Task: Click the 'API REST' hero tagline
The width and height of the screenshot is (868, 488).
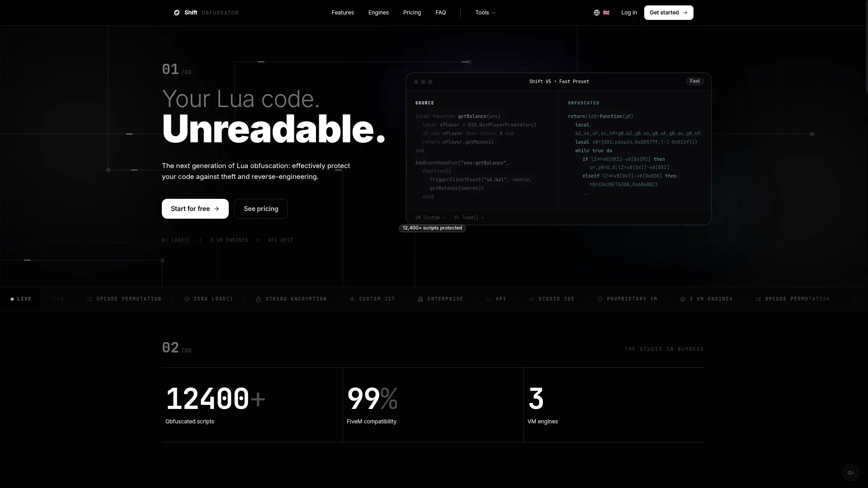Action: 281,240
